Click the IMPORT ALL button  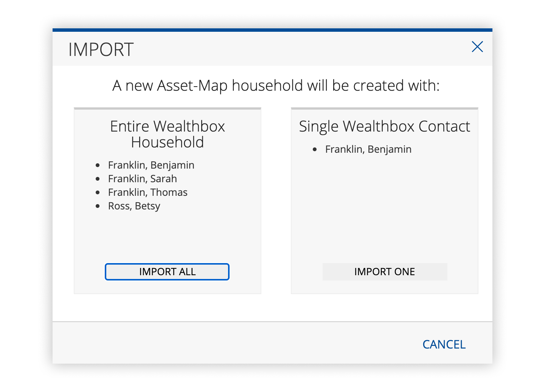[x=167, y=272]
